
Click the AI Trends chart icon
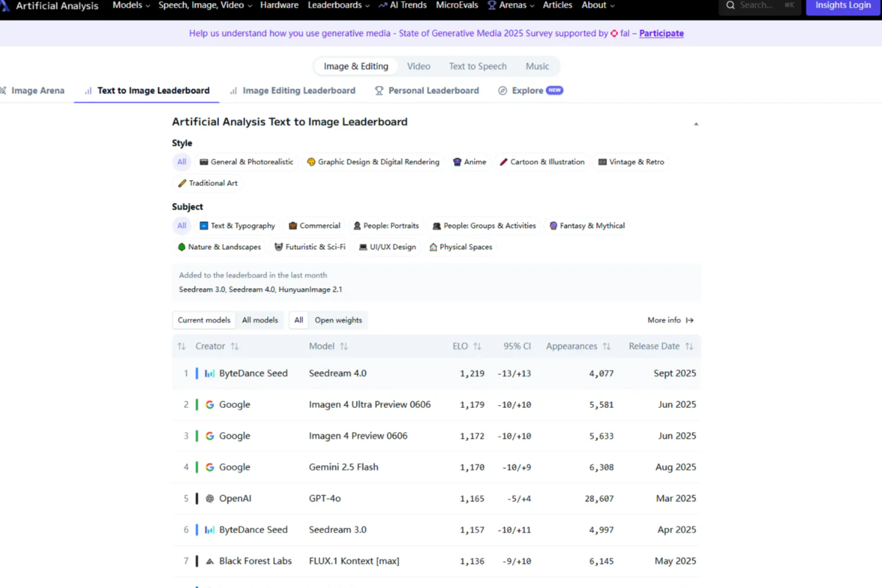(383, 5)
